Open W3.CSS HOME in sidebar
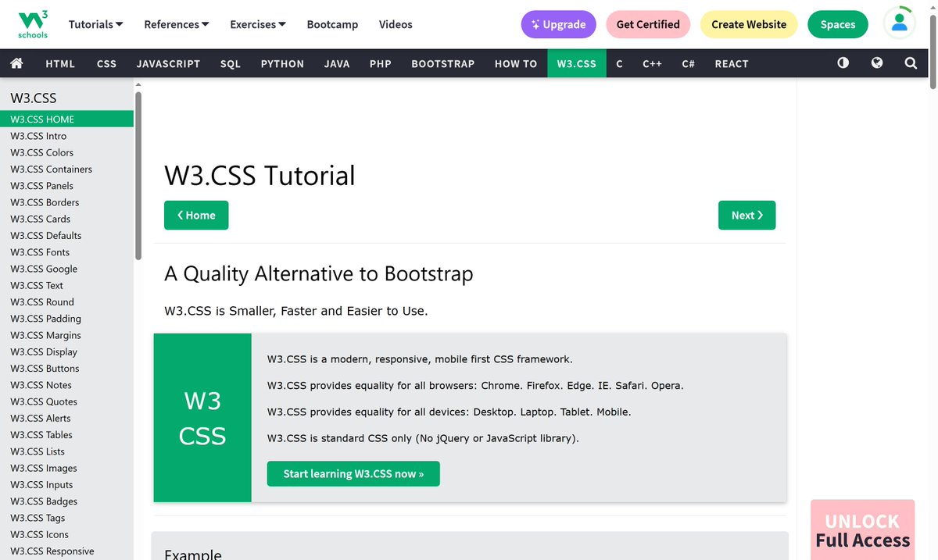 point(66,119)
